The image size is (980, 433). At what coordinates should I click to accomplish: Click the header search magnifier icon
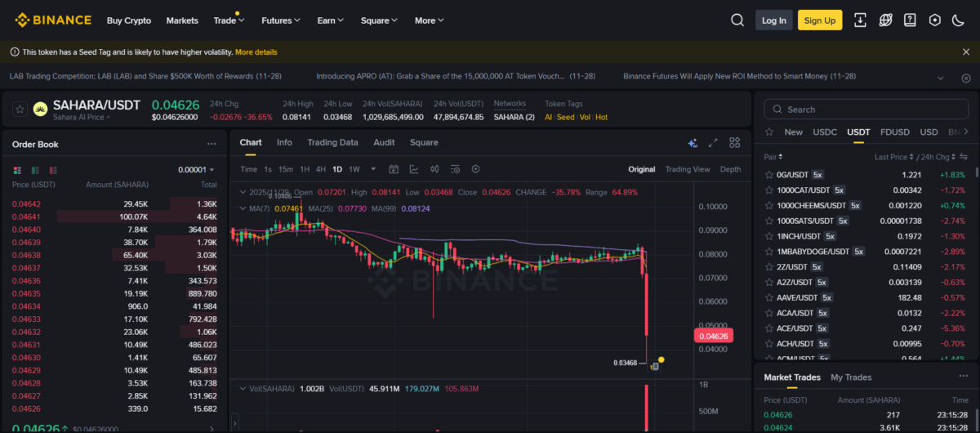click(x=737, y=20)
